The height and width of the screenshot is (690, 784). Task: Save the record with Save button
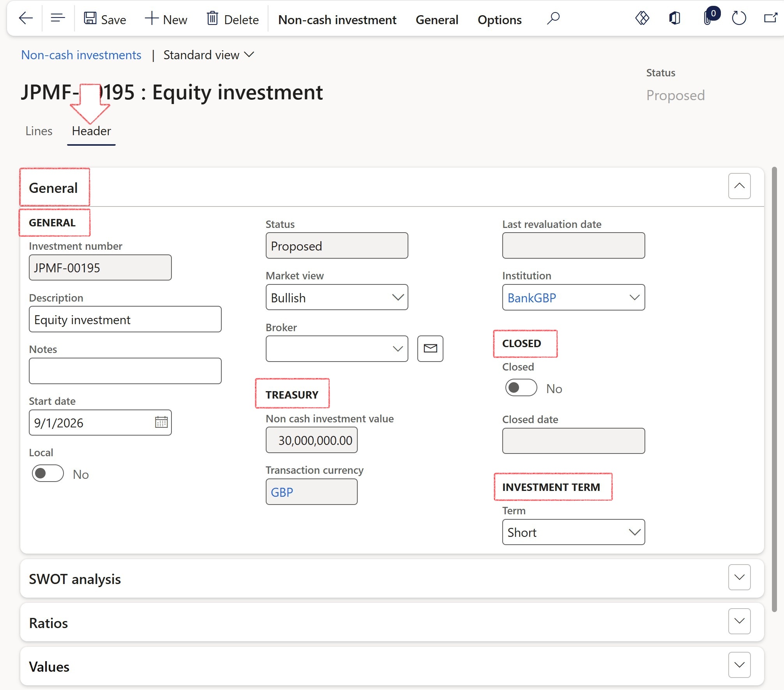coord(105,19)
